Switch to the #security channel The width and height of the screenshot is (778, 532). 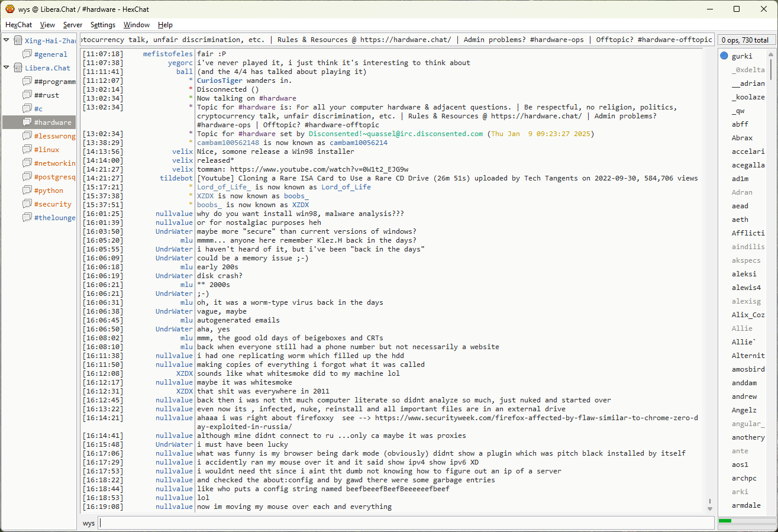click(52, 204)
